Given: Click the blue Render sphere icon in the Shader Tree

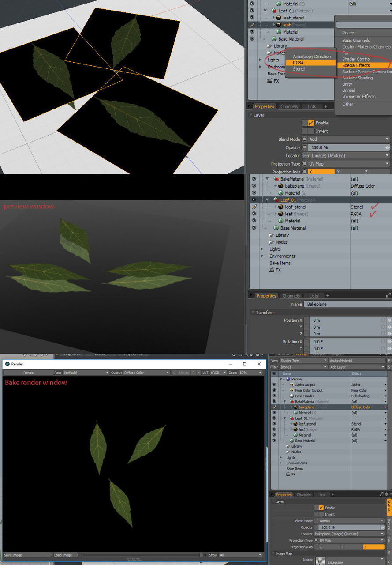Looking at the screenshot, I should point(288,379).
